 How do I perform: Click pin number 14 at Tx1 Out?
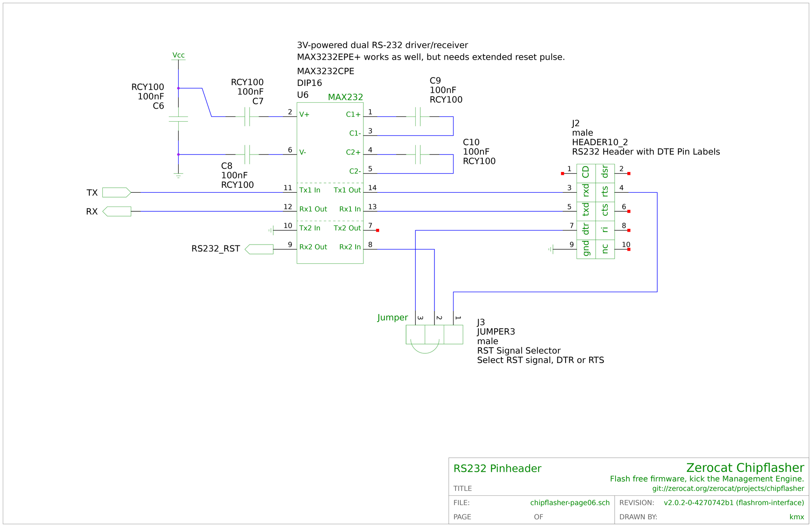pos(372,188)
